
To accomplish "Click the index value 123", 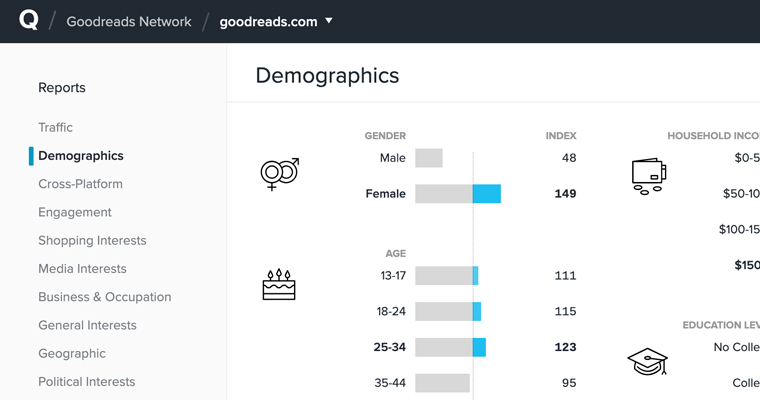I will pyautogui.click(x=566, y=348).
